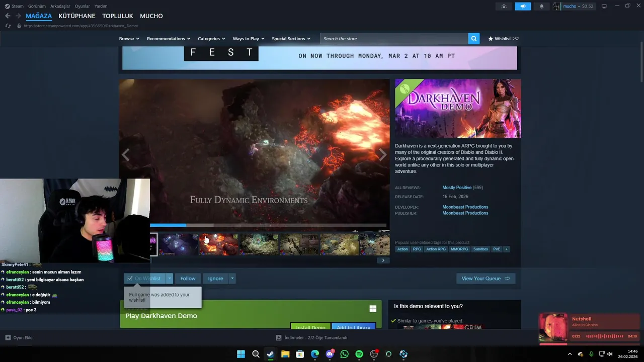Click the MMORPG tag
The width and height of the screenshot is (644, 362).
pos(459,249)
